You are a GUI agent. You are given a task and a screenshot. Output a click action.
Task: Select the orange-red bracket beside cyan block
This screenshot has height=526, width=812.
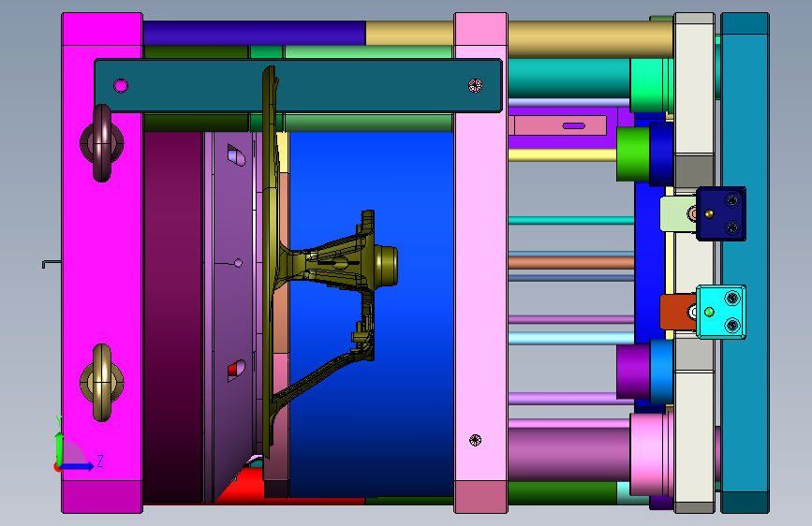point(678,312)
